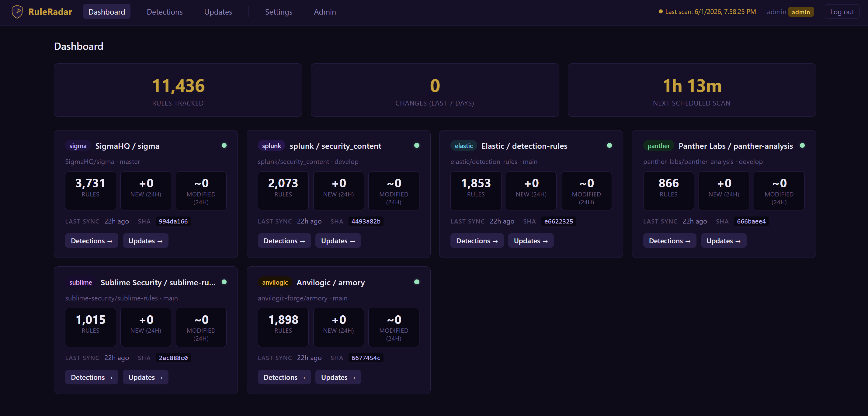Click the Elastic detection-rules status dot

609,146
